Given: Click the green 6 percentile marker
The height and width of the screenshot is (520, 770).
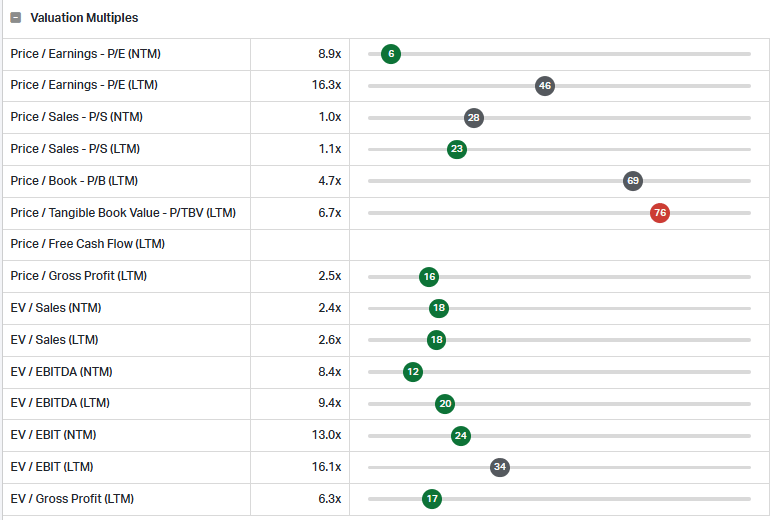Looking at the screenshot, I should tap(391, 54).
